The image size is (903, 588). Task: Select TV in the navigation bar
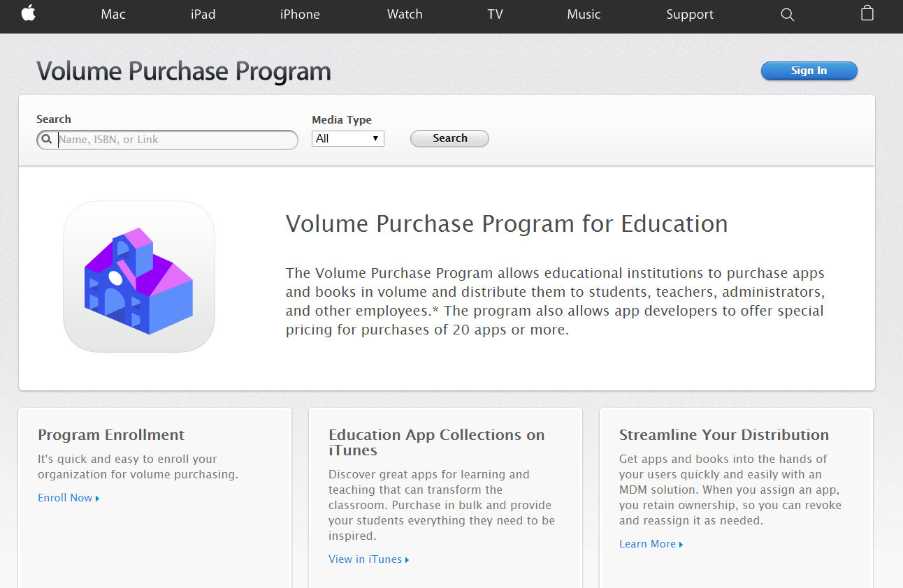tap(495, 15)
